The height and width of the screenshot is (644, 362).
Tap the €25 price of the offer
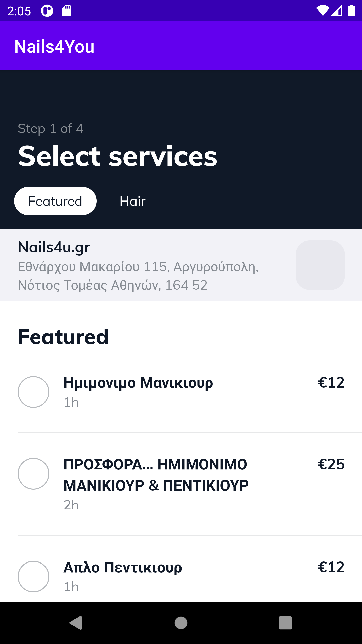331,464
